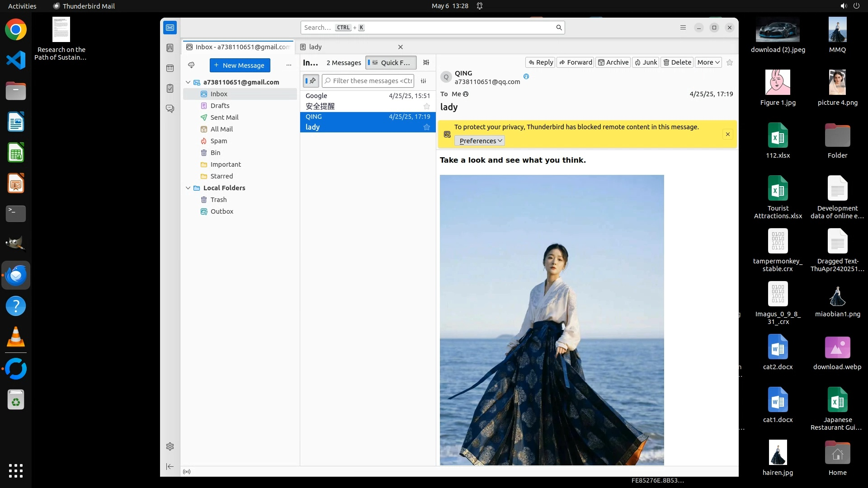The image size is (868, 488).
Task: Toggle star on the lady message
Action: [x=426, y=127]
